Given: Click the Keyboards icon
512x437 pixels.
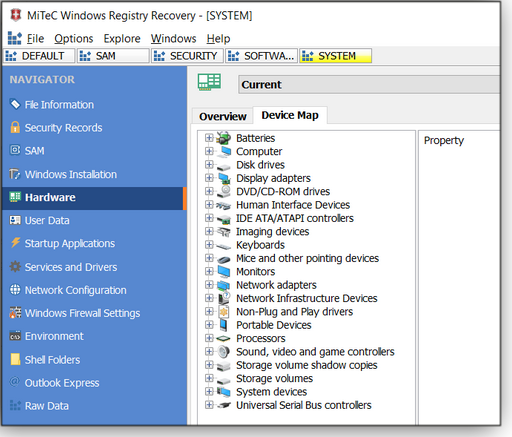Looking at the screenshot, I should (x=223, y=246).
